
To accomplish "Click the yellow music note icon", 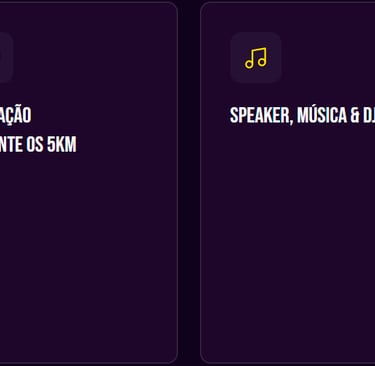I will click(x=256, y=58).
